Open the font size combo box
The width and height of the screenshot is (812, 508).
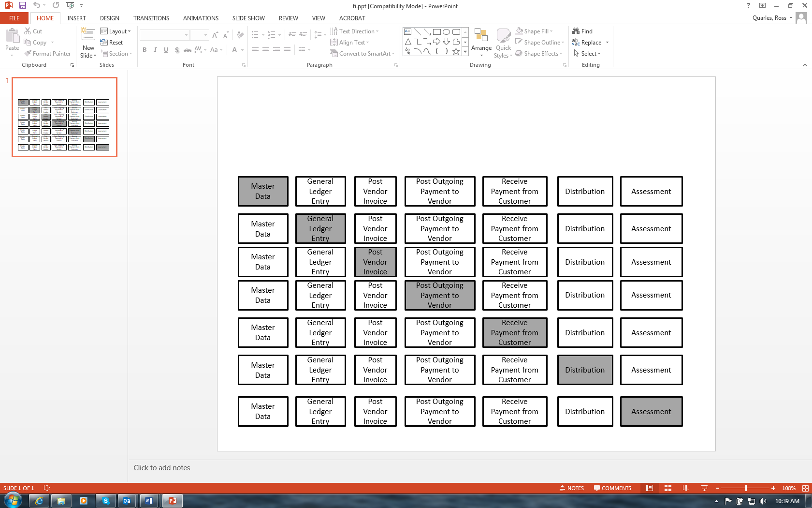[199, 35]
